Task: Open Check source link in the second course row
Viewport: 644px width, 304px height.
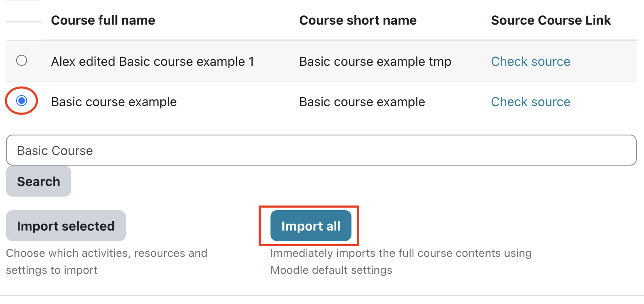Action: click(x=530, y=102)
